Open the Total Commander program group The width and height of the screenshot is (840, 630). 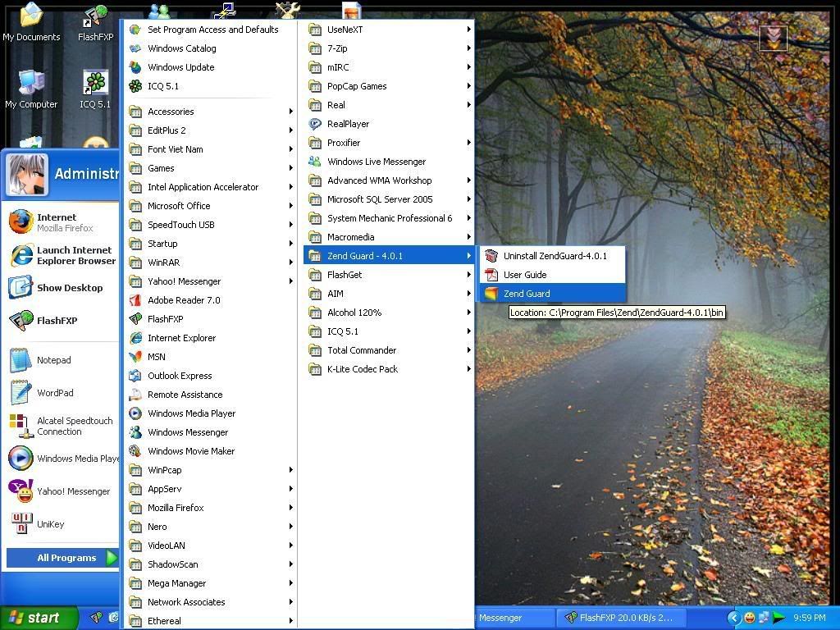click(389, 350)
